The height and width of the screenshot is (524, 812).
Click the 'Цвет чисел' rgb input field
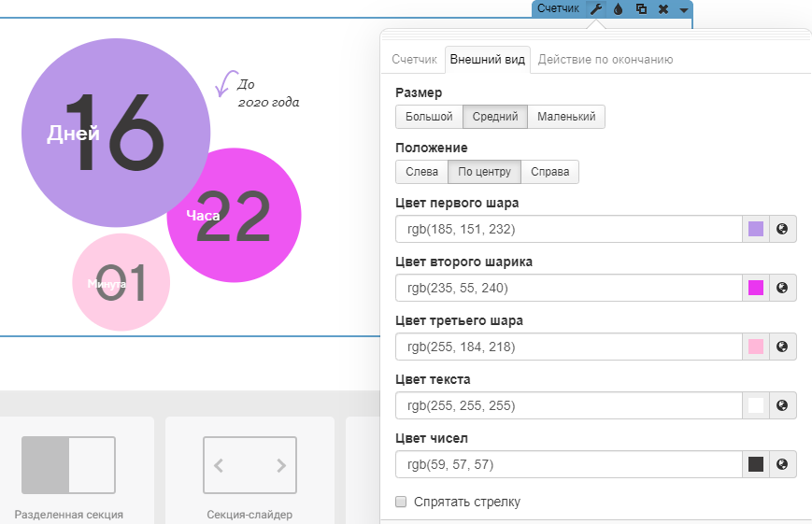(x=568, y=464)
